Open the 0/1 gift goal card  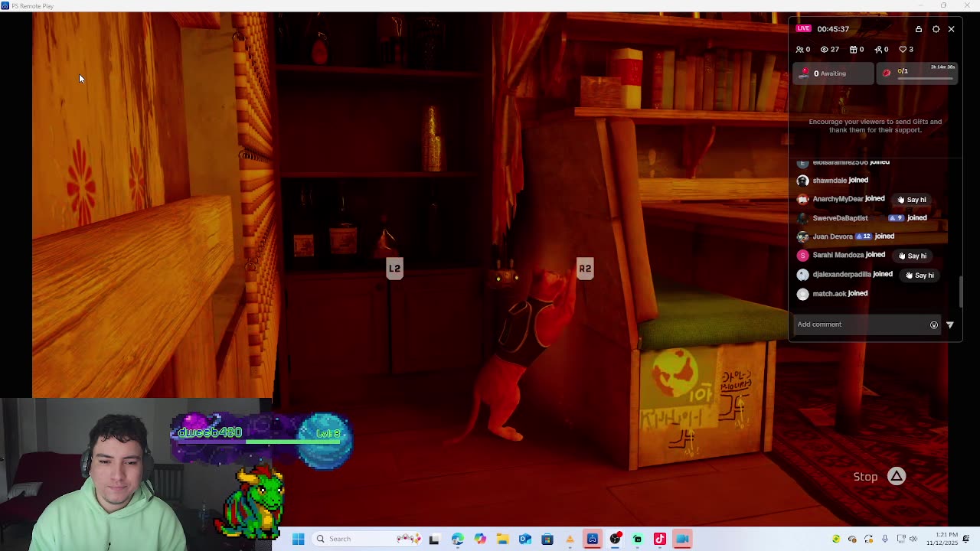(918, 73)
